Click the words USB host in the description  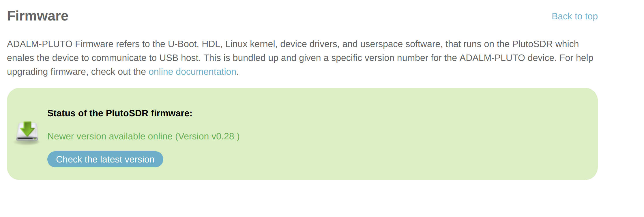pos(180,58)
